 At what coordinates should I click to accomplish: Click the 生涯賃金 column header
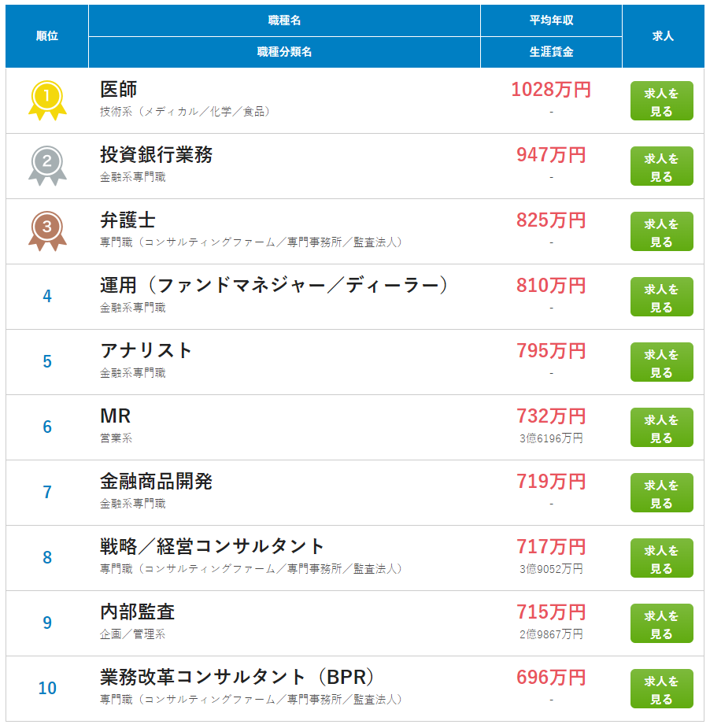(x=551, y=52)
